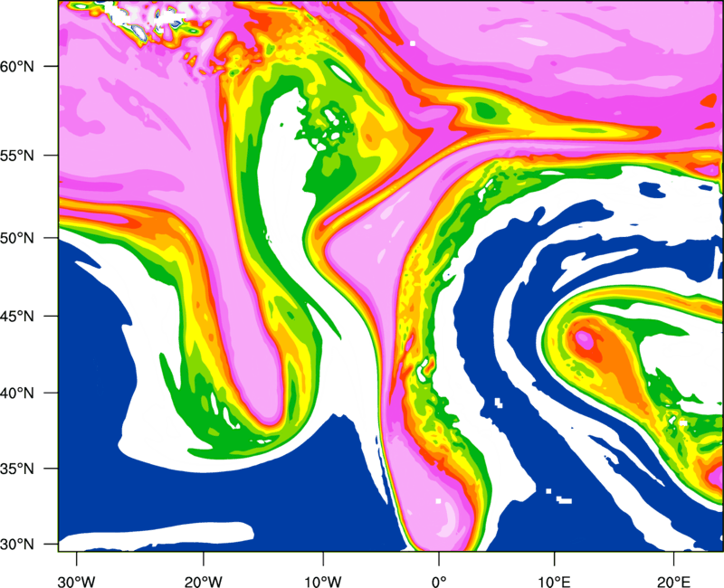This screenshot has height=588, width=724.
Task: Click the 45°N latitude label
Action: tap(17, 316)
